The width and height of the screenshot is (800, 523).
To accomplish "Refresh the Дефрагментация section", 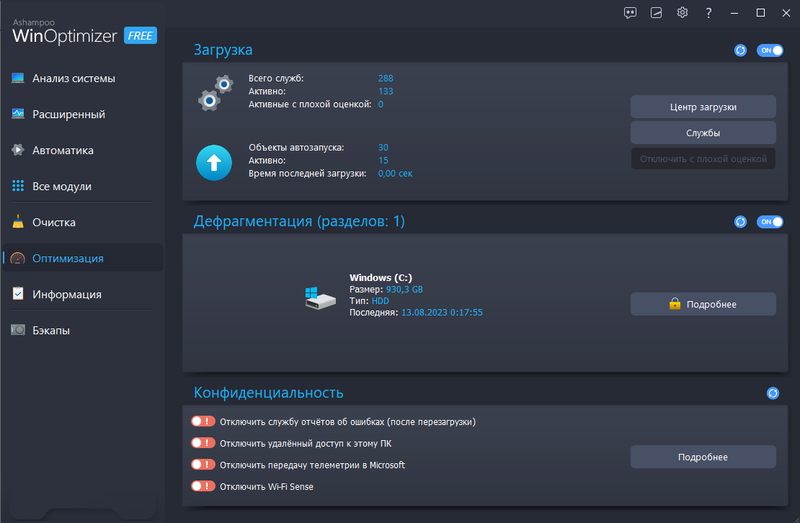I will click(740, 221).
